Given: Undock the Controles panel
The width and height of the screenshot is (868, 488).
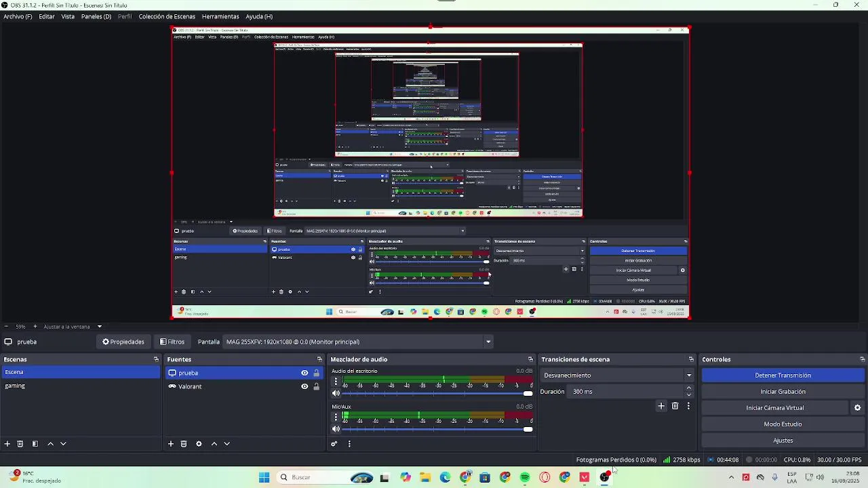Looking at the screenshot, I should tap(862, 359).
